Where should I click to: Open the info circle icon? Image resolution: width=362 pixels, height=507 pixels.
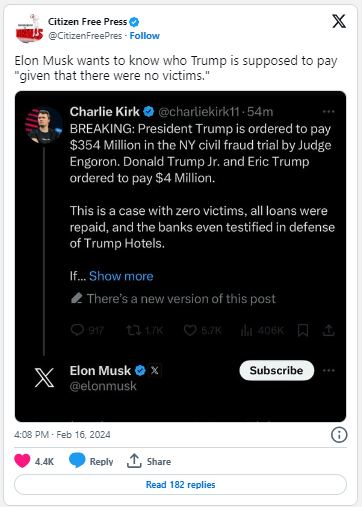pos(339,435)
